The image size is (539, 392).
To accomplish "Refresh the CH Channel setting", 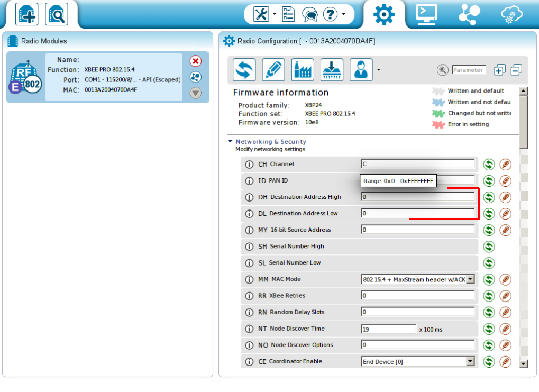I will (x=489, y=165).
